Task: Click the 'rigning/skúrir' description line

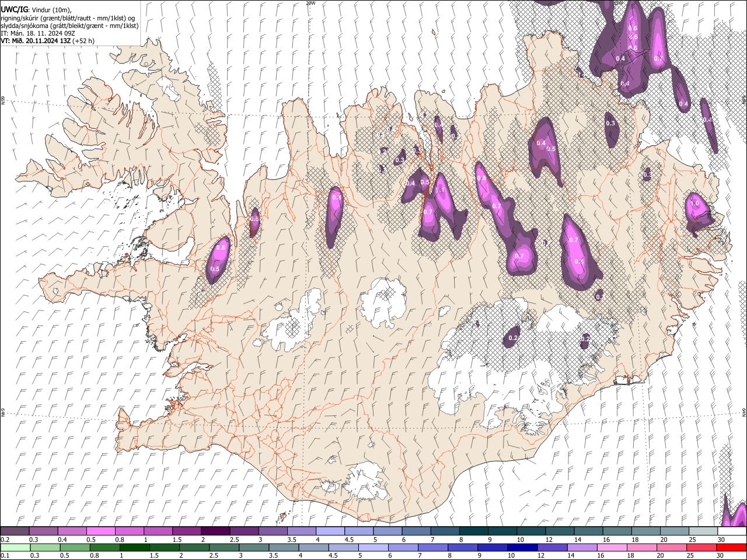Action: pos(69,17)
